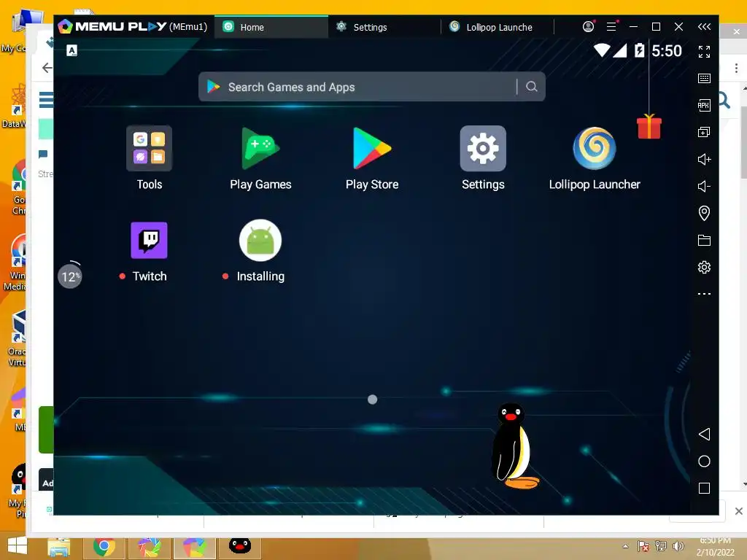This screenshot has height=560, width=747.
Task: Click the keyboard input indicator A
Action: [x=72, y=50]
